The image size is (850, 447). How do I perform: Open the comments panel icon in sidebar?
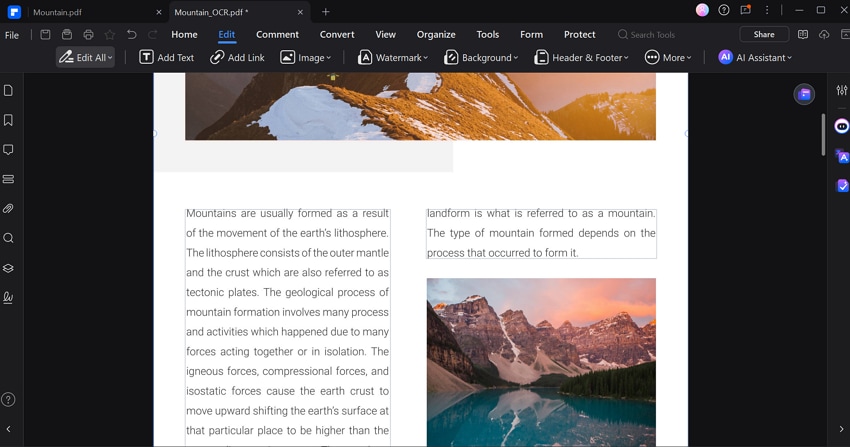point(8,150)
